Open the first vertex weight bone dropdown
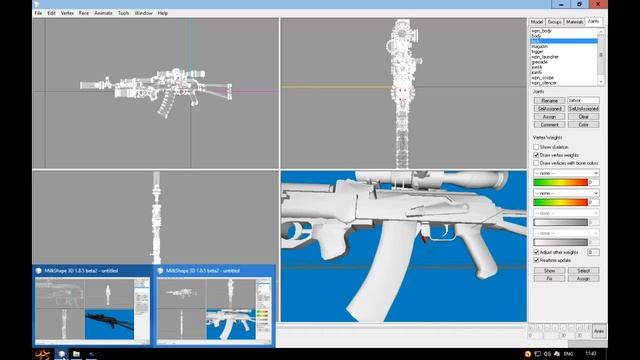 566,173
